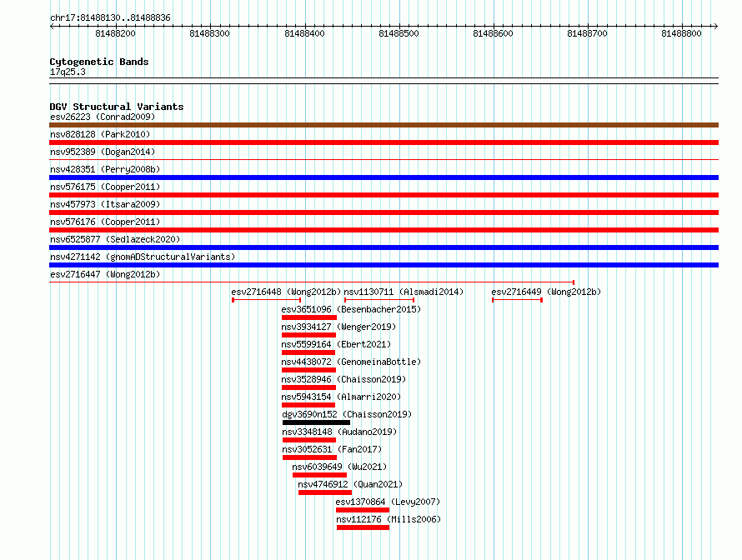742x560 pixels.
Task: Select the nsv457973 (Itsara2009) label
Action: tap(105, 204)
